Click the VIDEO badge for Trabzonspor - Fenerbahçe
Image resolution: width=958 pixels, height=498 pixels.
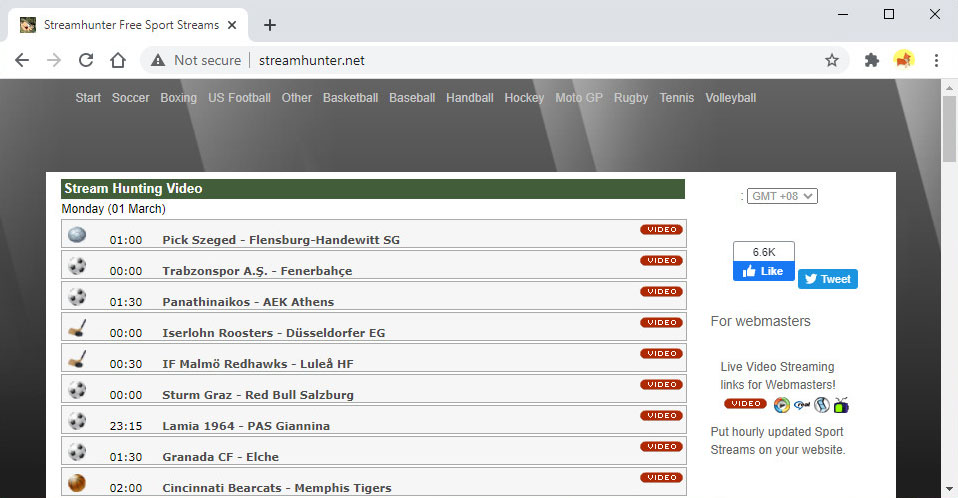click(662, 261)
